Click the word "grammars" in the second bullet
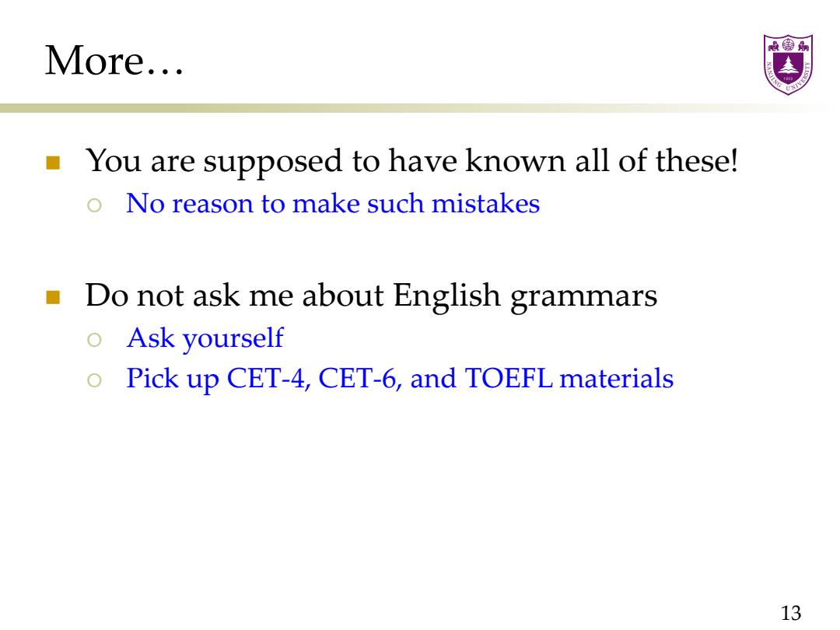Screen dimensions: 840x630 click(x=583, y=297)
